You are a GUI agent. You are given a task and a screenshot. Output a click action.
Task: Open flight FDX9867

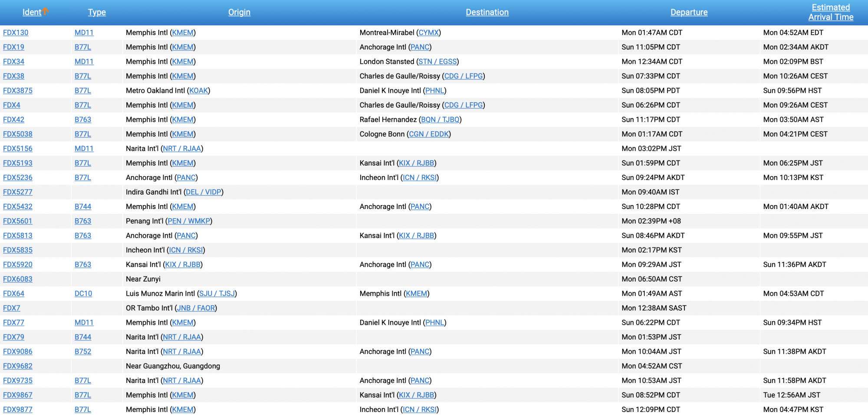pos(18,395)
